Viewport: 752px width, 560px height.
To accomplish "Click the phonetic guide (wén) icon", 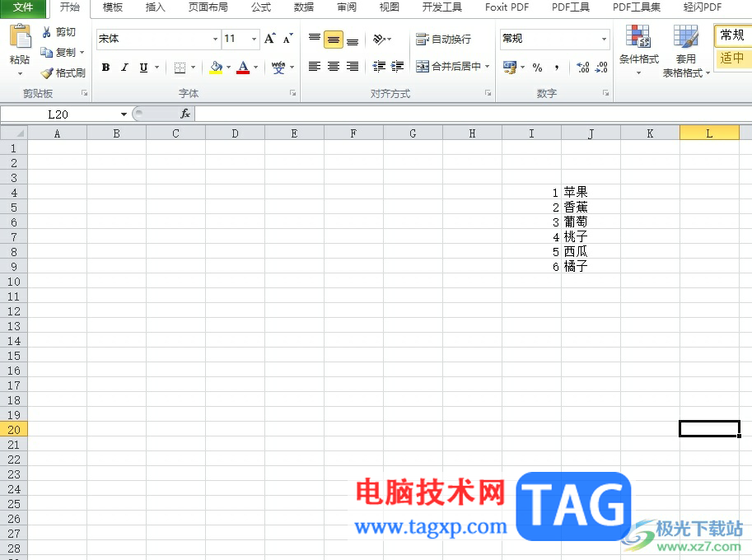I will 278,68.
